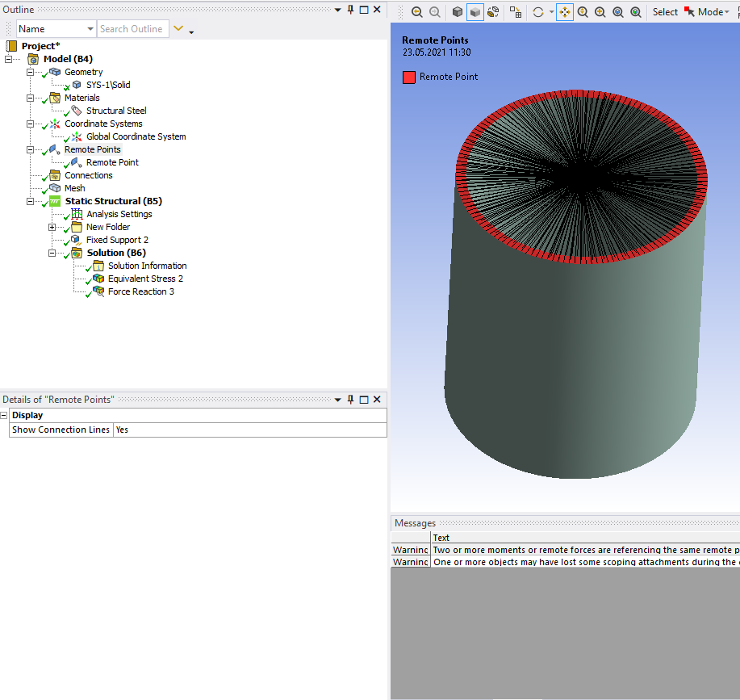
Task: Open Analysis Settings in the tree
Action: [x=119, y=214]
